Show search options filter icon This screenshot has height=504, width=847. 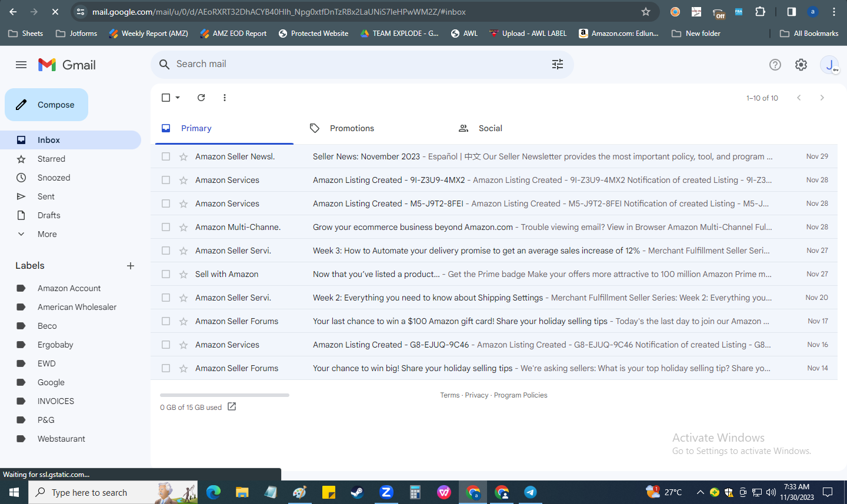558,64
